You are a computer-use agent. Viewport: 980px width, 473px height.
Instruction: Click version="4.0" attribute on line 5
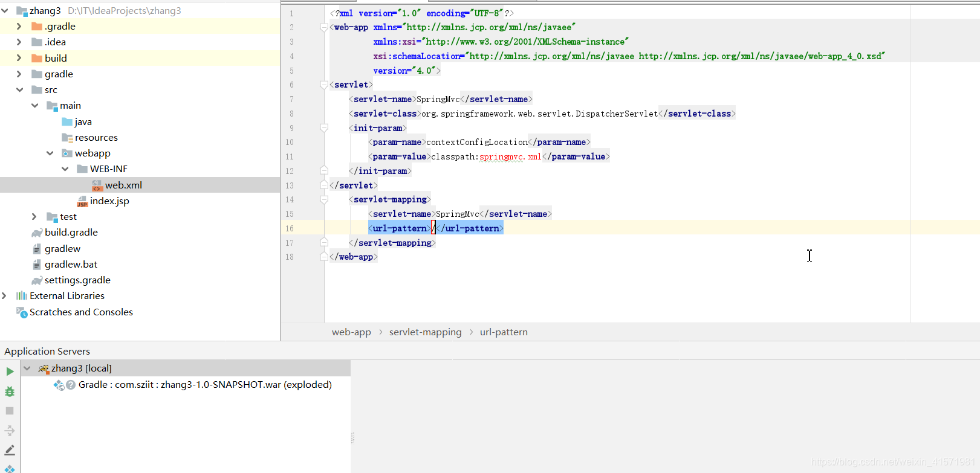click(x=404, y=71)
